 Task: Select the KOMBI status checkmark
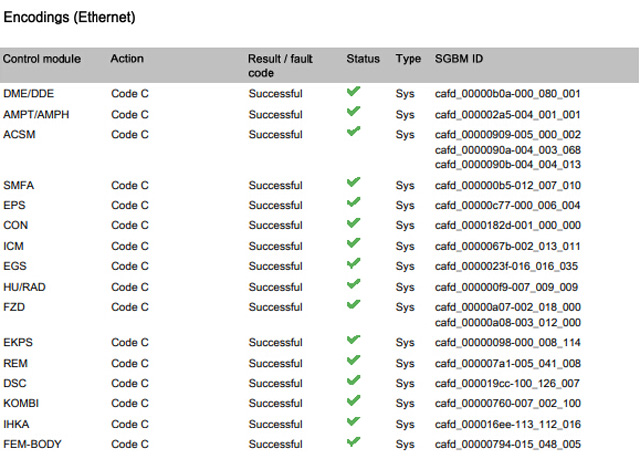(353, 402)
